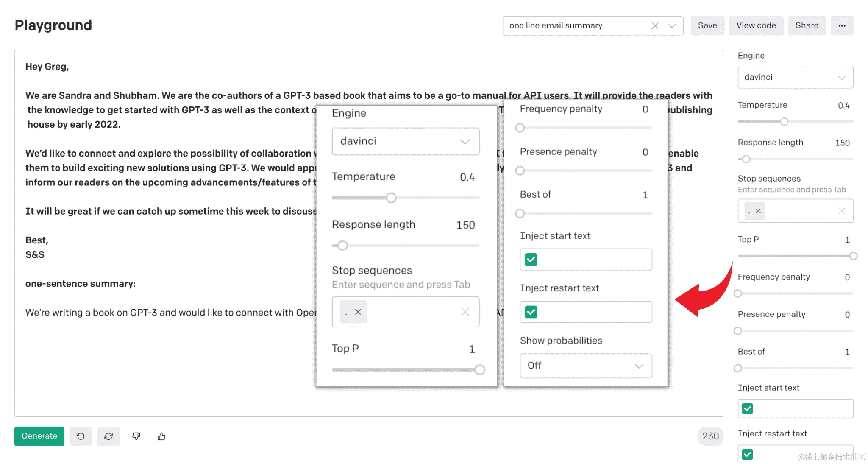This screenshot has width=868, height=464.
Task: Click the Save button
Action: click(707, 25)
